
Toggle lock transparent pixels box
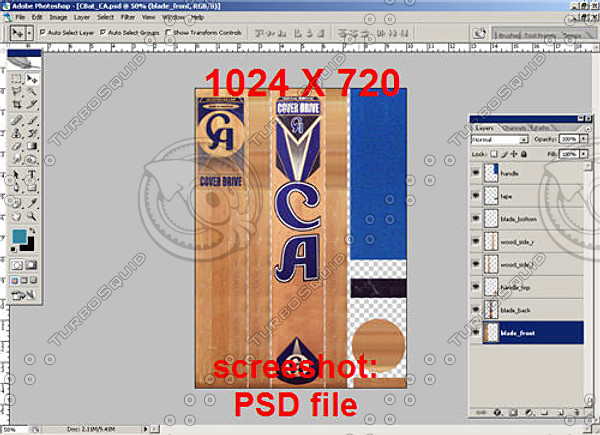[494, 154]
